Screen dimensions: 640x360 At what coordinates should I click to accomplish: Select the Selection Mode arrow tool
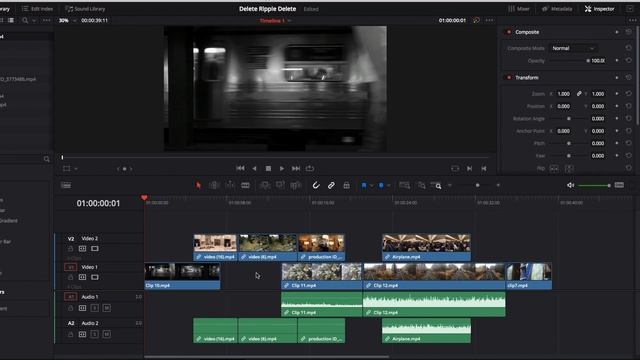(x=198, y=185)
